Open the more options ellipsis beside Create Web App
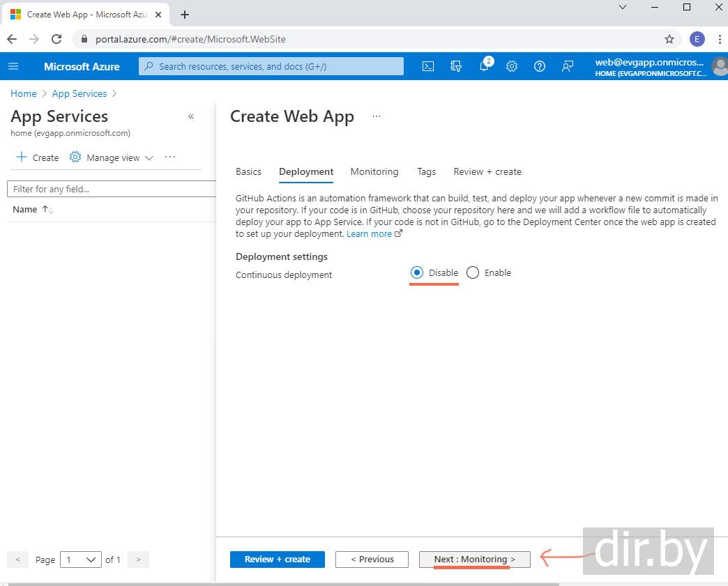The width and height of the screenshot is (728, 586). point(377,116)
